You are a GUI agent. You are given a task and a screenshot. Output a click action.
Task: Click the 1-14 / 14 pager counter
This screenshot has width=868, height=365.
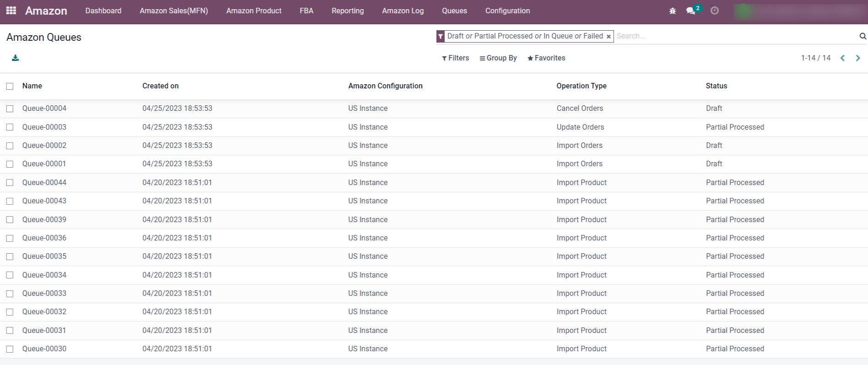(815, 58)
